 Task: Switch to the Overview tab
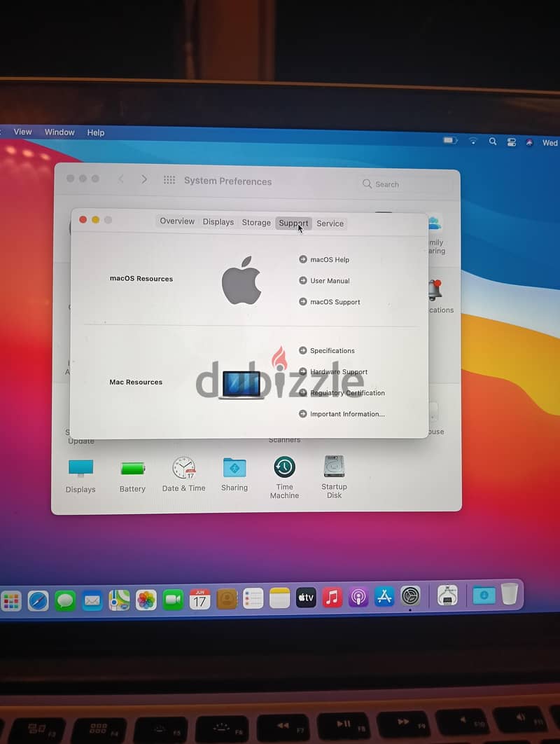[177, 221]
